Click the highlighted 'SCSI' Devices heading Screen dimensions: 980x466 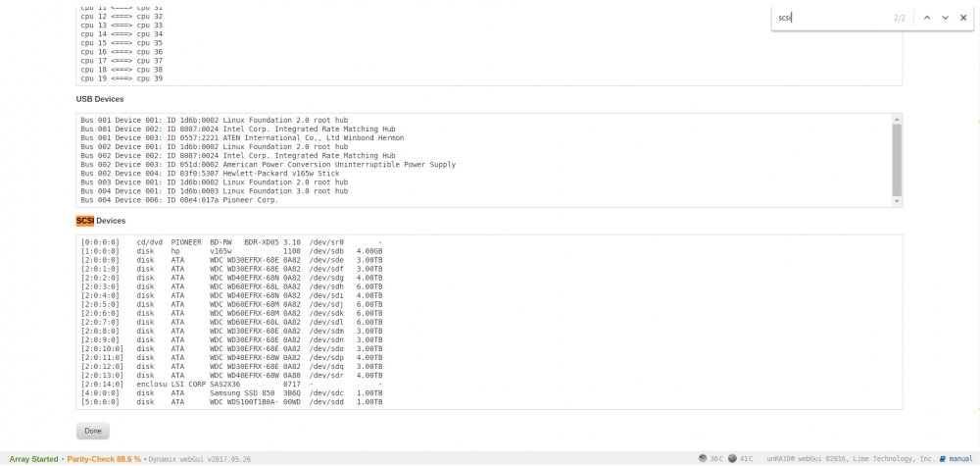(84, 221)
